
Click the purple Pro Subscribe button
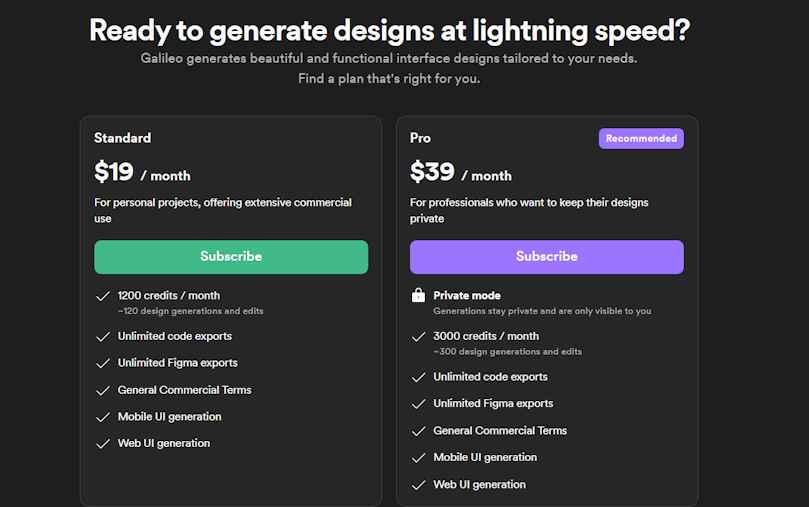(546, 256)
